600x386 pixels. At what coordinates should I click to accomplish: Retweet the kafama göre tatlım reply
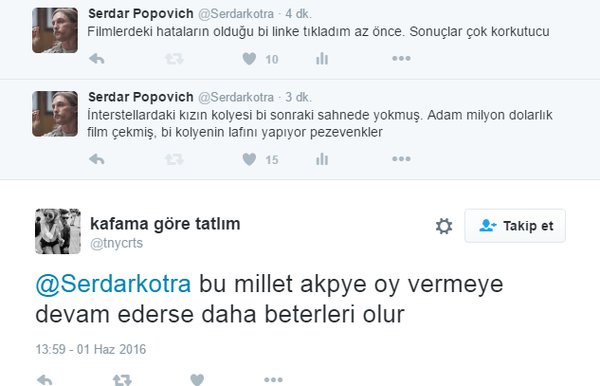122,380
